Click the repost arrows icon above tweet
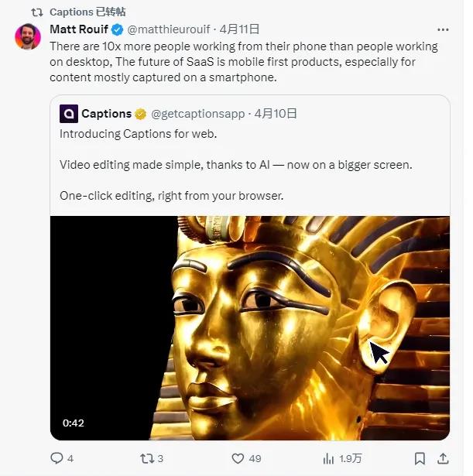The image size is (473, 476). pyautogui.click(x=36, y=12)
